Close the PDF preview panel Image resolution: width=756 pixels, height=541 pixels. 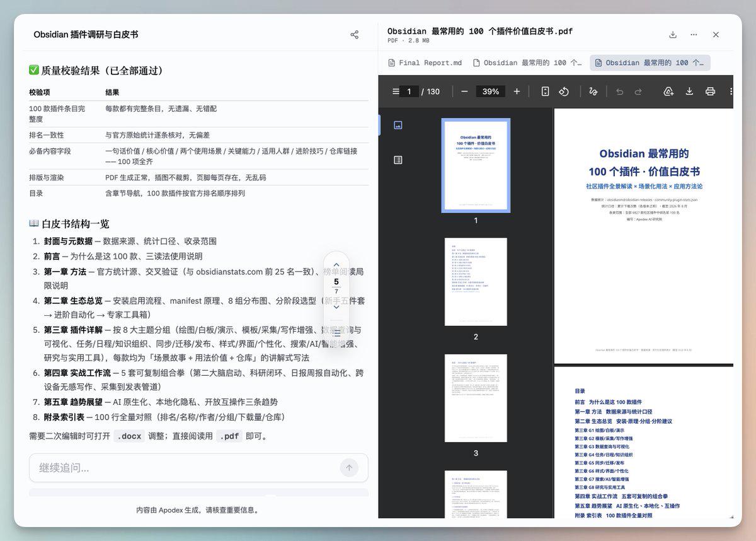point(716,35)
